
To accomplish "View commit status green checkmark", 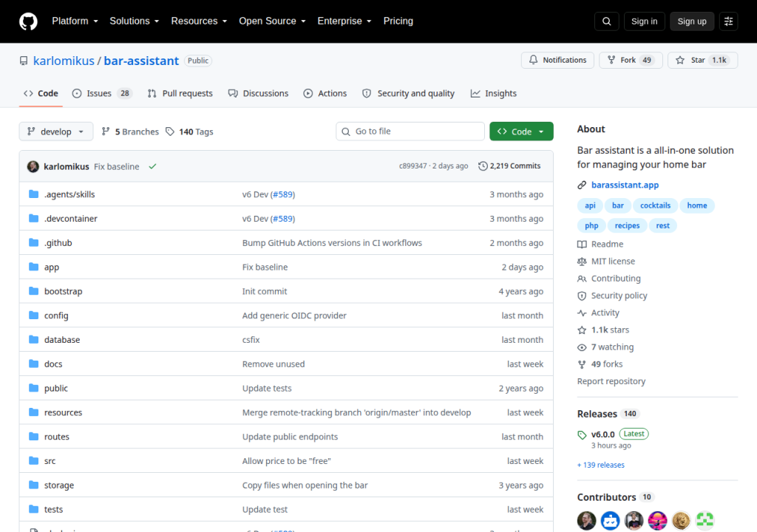I will click(152, 166).
